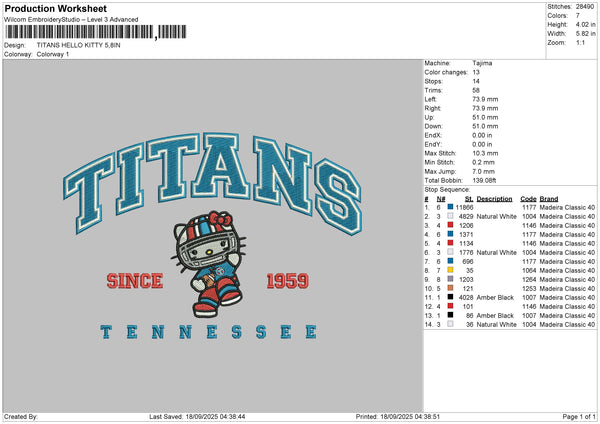Image resolution: width=600 pixels, height=424 pixels.
Task: Click stitch count 4829 in row 2
Action: [x=466, y=217]
